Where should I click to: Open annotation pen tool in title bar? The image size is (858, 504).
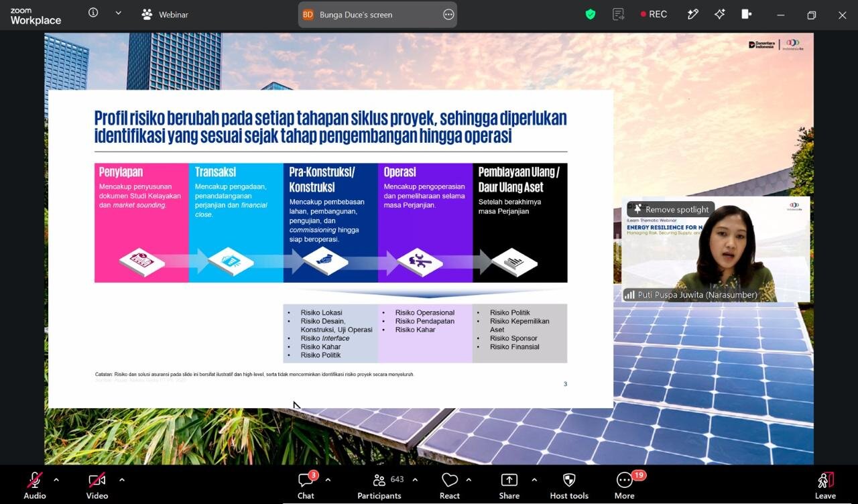(x=693, y=14)
